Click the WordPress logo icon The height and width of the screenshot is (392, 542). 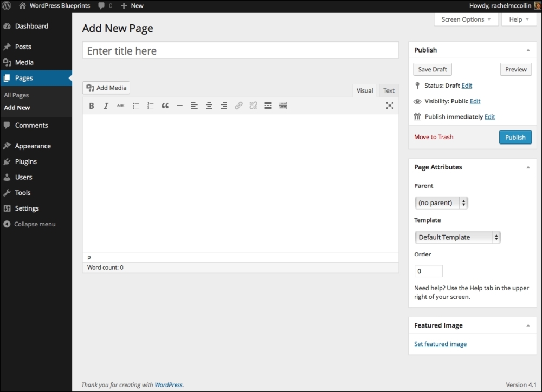pos(6,5)
